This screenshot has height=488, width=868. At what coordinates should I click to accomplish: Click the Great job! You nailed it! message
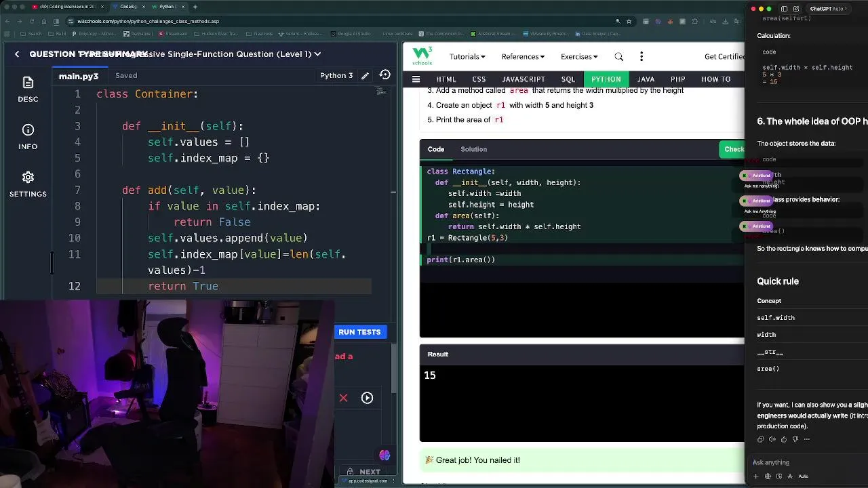coord(478,460)
